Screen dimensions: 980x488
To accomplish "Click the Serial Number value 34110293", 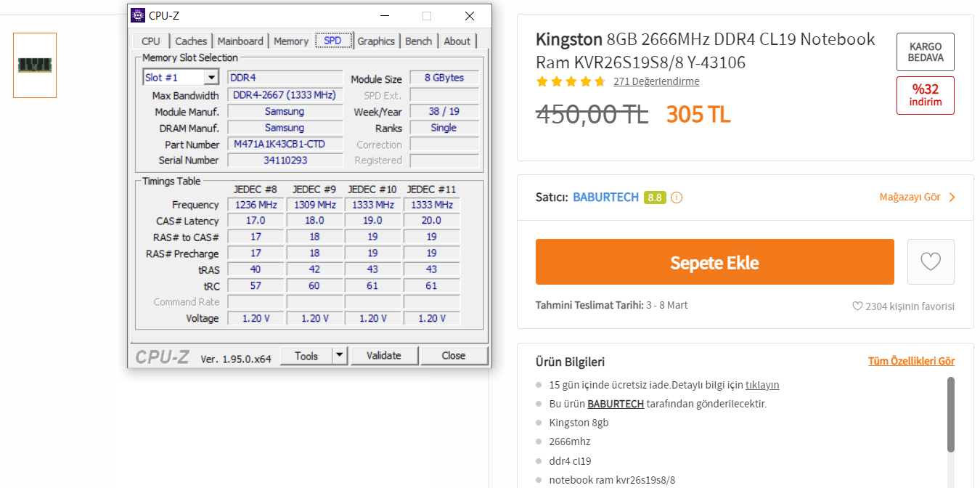I will tap(285, 160).
